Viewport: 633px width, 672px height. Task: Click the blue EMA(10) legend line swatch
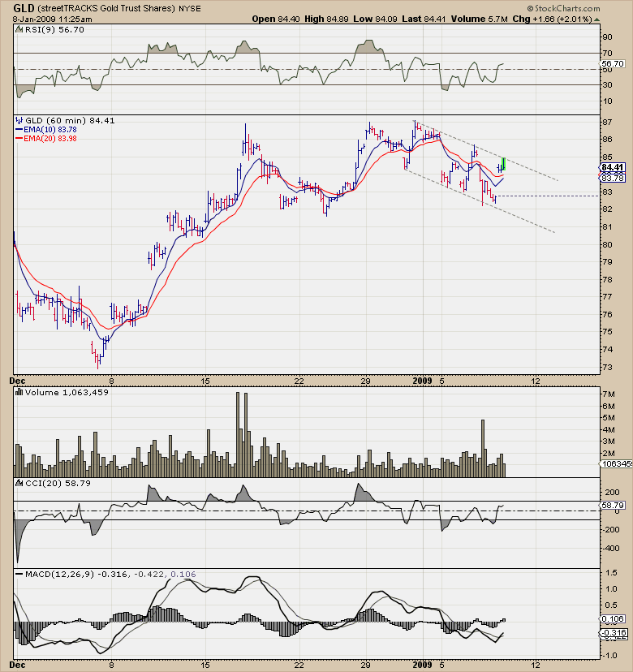19,129
